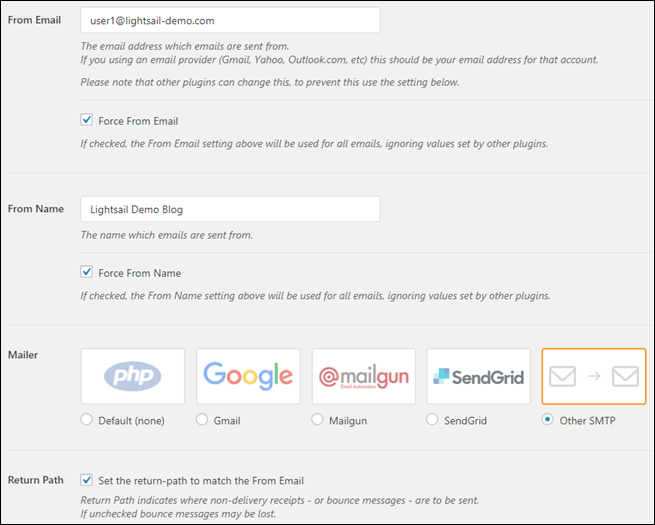This screenshot has height=525, width=655.
Task: Select the SendGrid mailer logo
Action: click(x=479, y=376)
